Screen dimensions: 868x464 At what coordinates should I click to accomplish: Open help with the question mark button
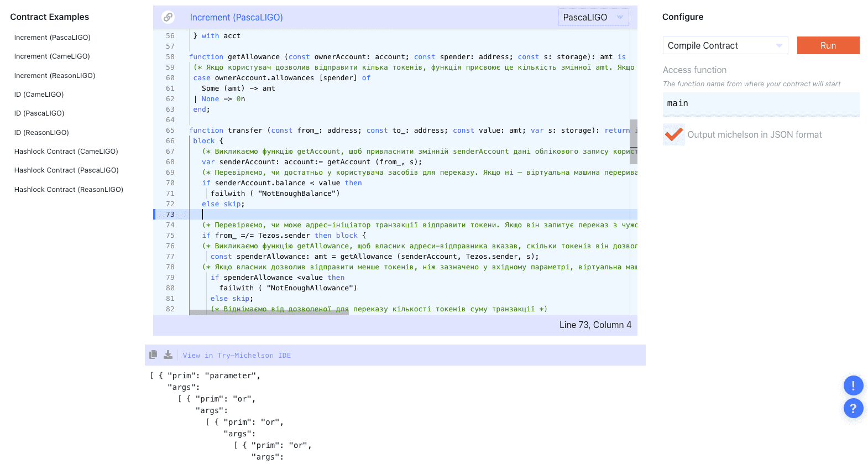853,409
